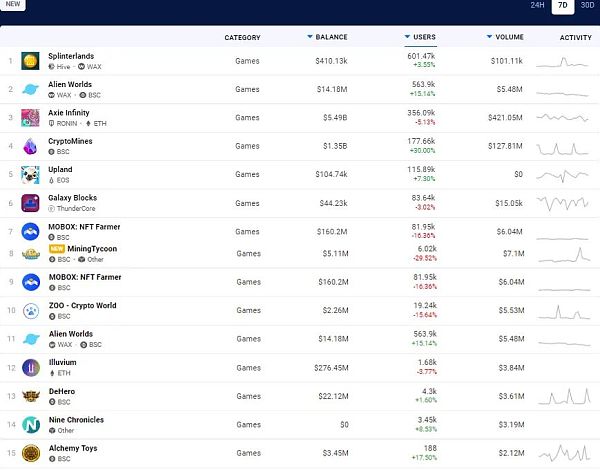Click the Nine Chronicles icon

30,425
